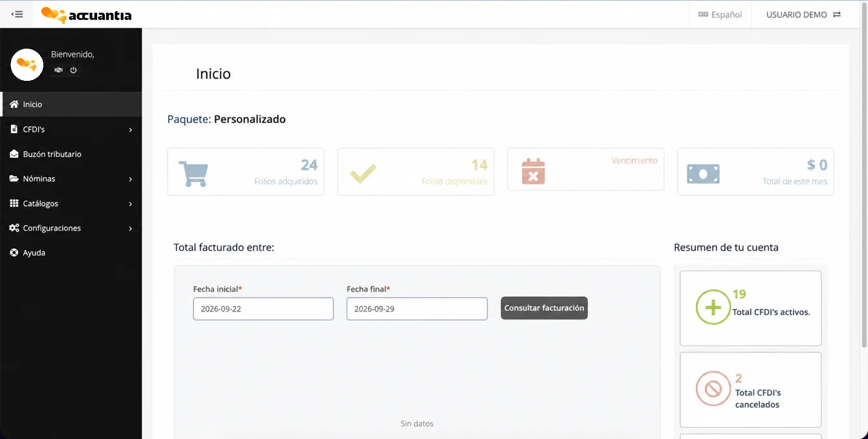
Task: Collapse the sidebar with the hamburger icon
Action: point(17,14)
